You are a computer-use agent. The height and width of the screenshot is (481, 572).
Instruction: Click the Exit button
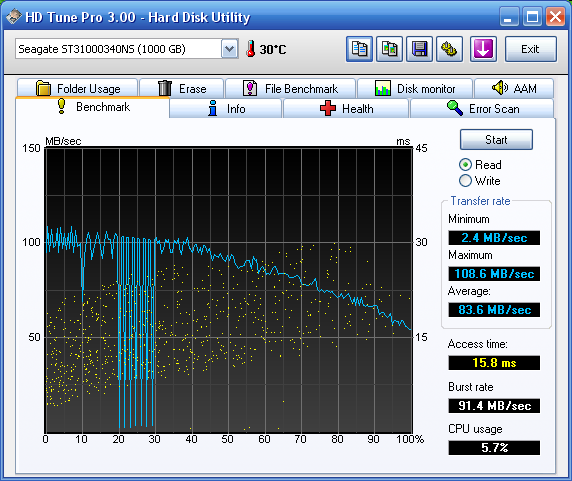(531, 49)
